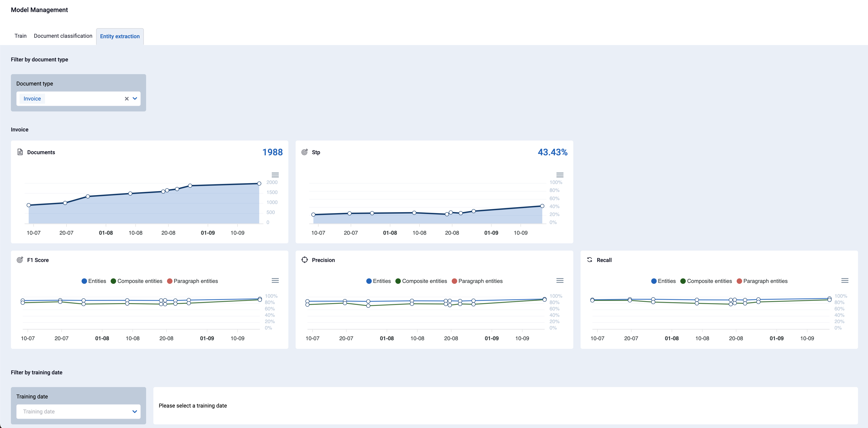Image resolution: width=868 pixels, height=428 pixels.
Task: Click the Stp target icon
Action: point(305,152)
